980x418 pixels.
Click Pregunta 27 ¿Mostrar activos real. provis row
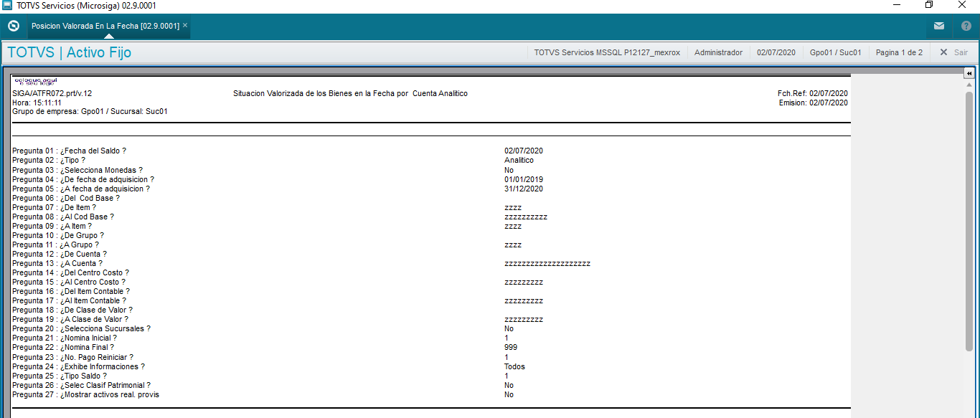86,394
